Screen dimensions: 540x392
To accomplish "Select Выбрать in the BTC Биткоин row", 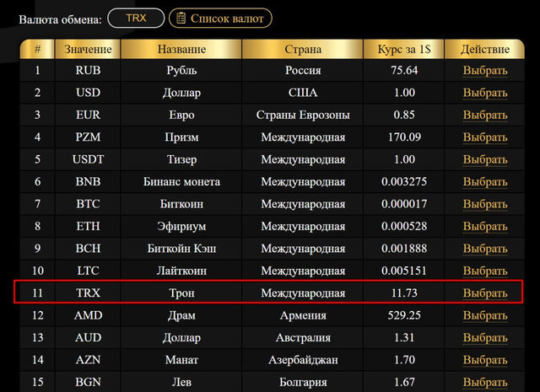I will coord(485,204).
